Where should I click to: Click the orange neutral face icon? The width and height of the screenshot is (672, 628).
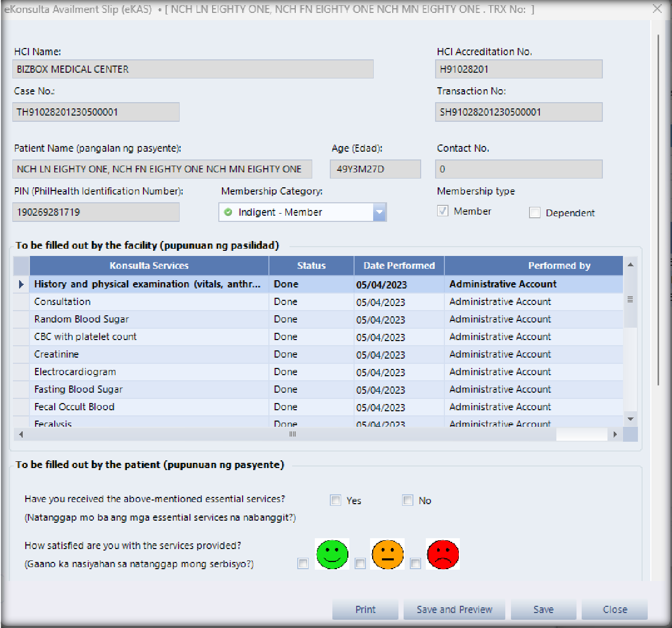tap(388, 555)
